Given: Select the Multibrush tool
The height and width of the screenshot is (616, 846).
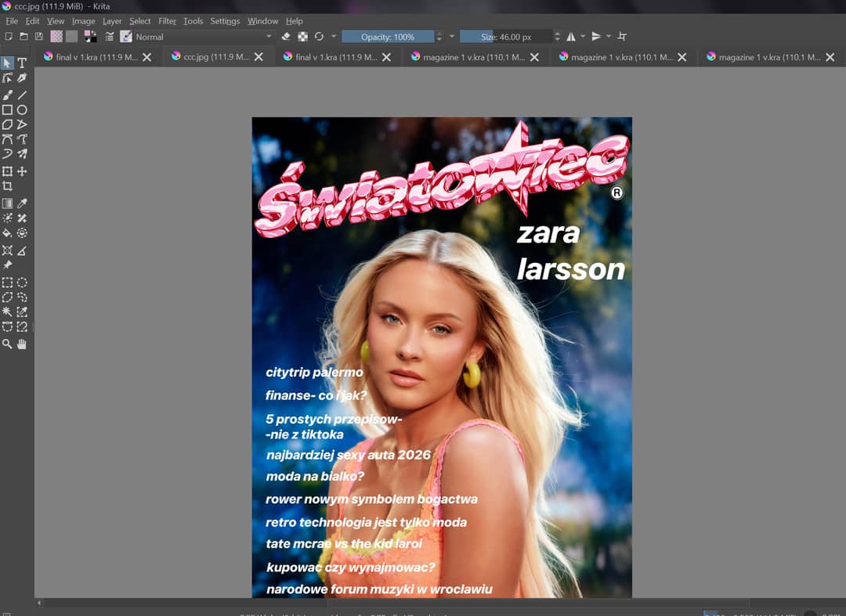Looking at the screenshot, I should (22, 153).
